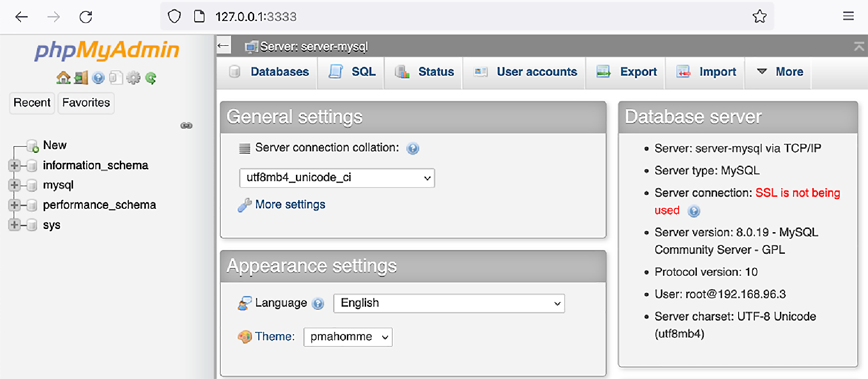Click the information_schema database icon
This screenshot has width=868, height=379.
click(32, 166)
